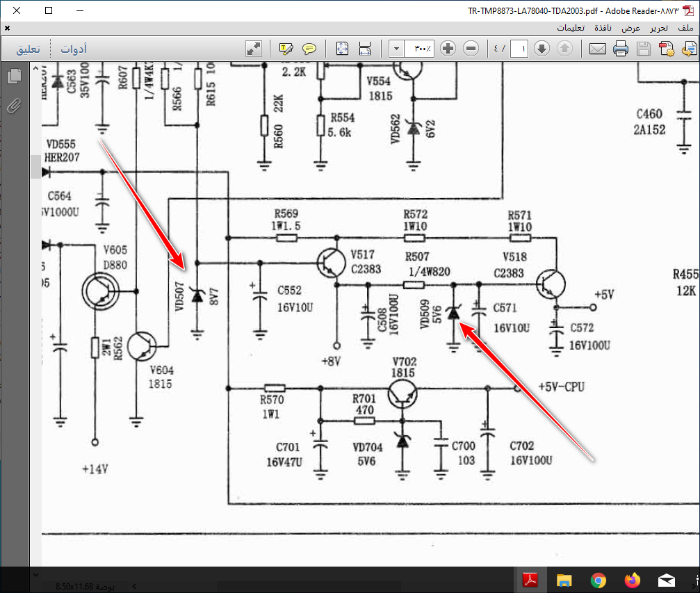Click the V702 1815 transistor label
The image size is (700, 593).
[404, 367]
